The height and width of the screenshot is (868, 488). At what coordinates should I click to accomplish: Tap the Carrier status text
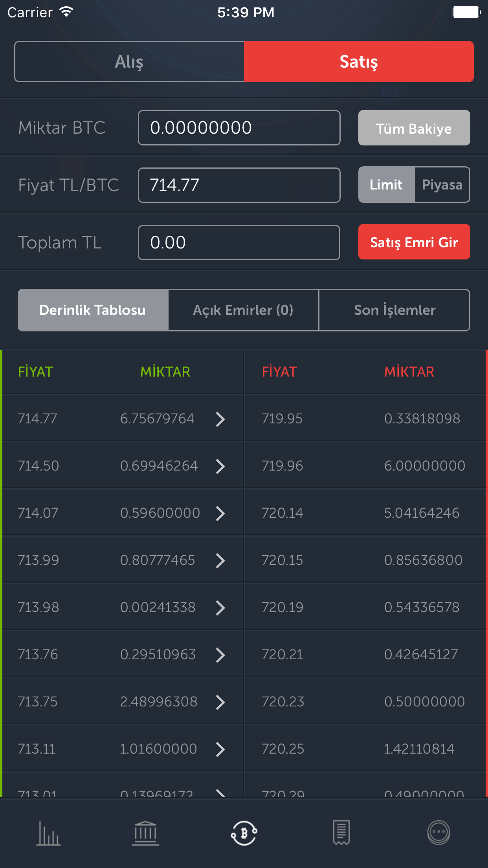(x=30, y=12)
